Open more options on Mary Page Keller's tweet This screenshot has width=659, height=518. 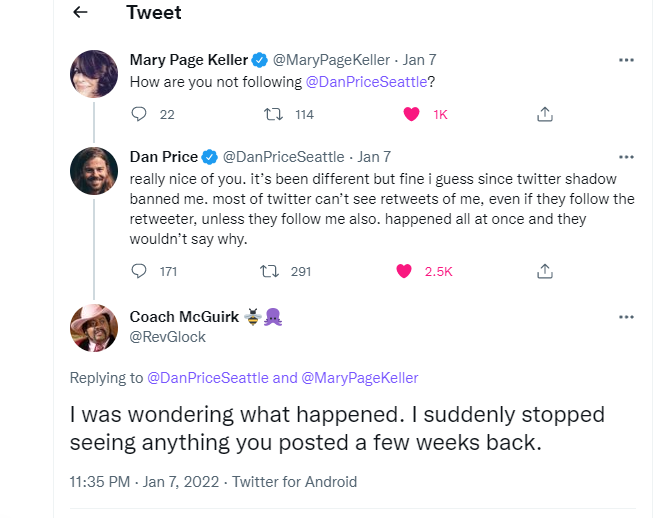pyautogui.click(x=626, y=60)
